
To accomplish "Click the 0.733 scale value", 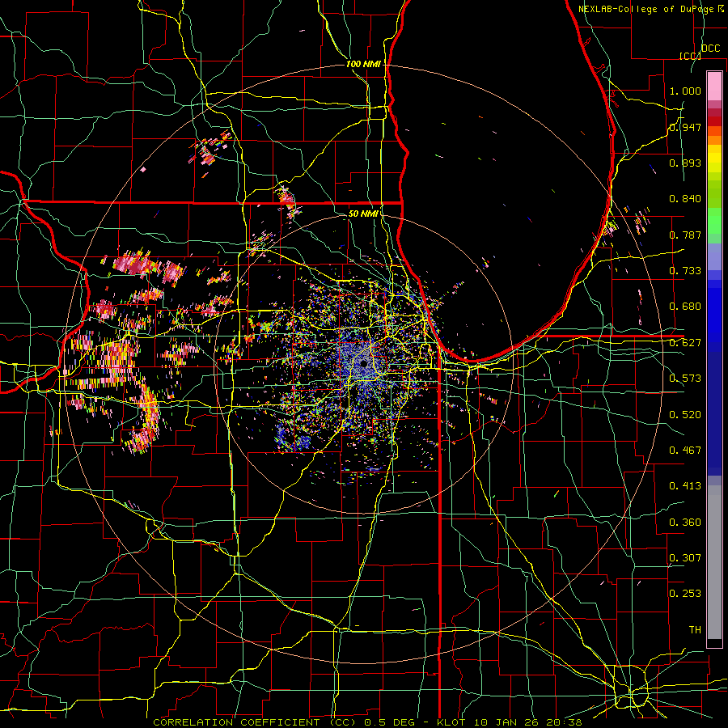I will pos(685,270).
